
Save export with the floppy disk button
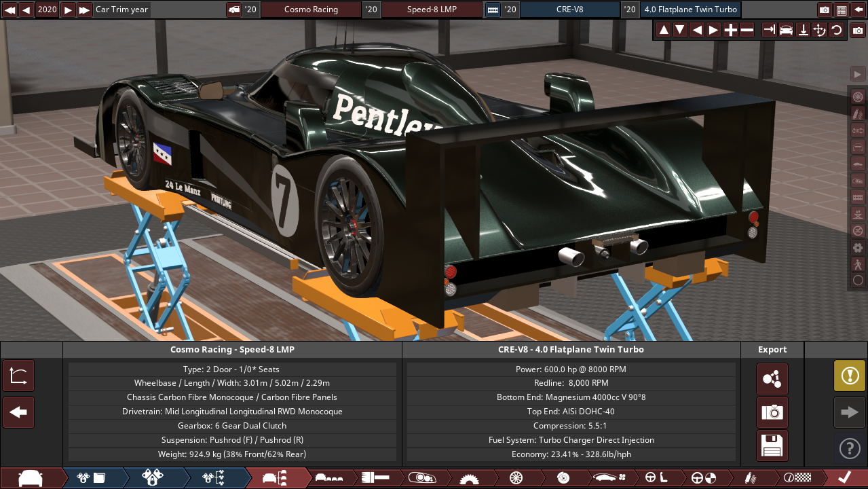tap(772, 446)
